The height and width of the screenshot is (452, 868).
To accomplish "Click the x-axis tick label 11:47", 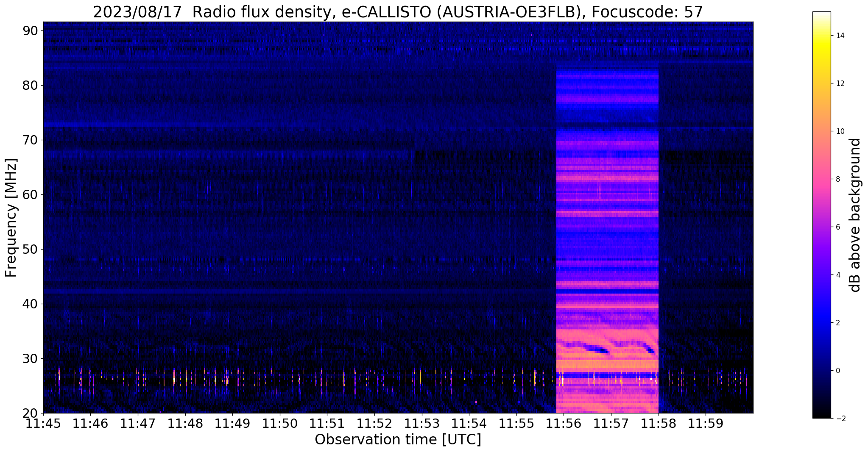I will tap(138, 423).
